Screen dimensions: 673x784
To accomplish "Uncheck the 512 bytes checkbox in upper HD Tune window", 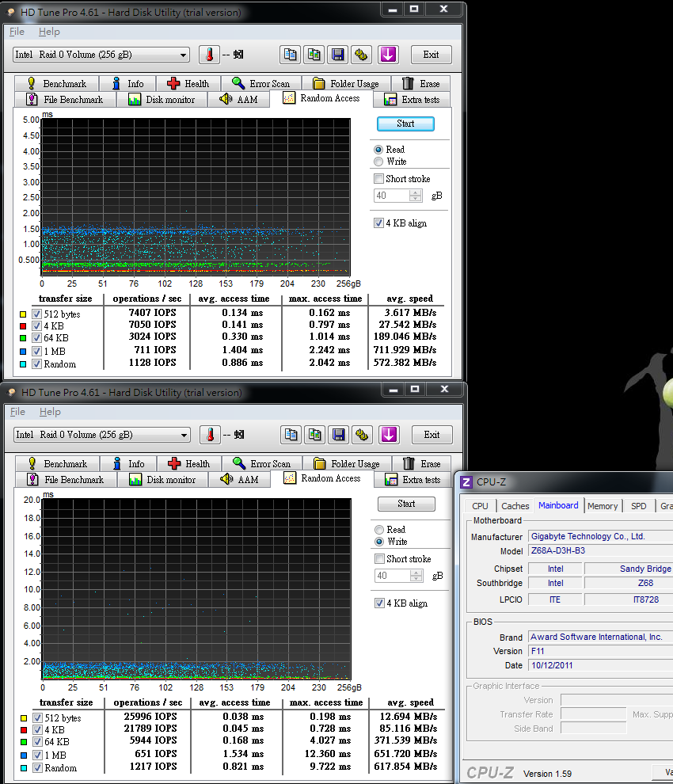I will (x=36, y=314).
